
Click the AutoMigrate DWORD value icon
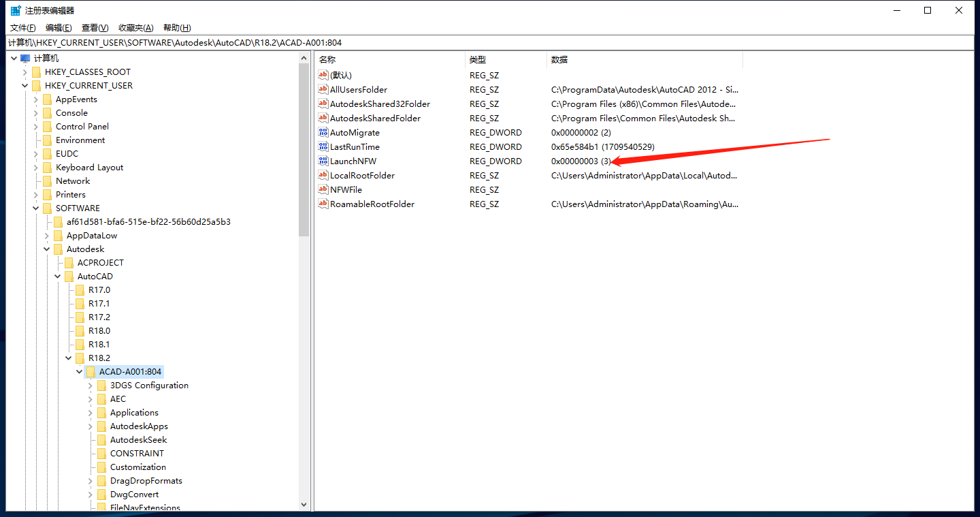click(323, 133)
